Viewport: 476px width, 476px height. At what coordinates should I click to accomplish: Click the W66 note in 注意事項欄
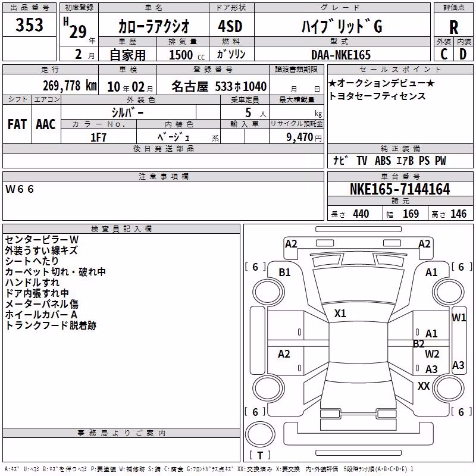20,189
